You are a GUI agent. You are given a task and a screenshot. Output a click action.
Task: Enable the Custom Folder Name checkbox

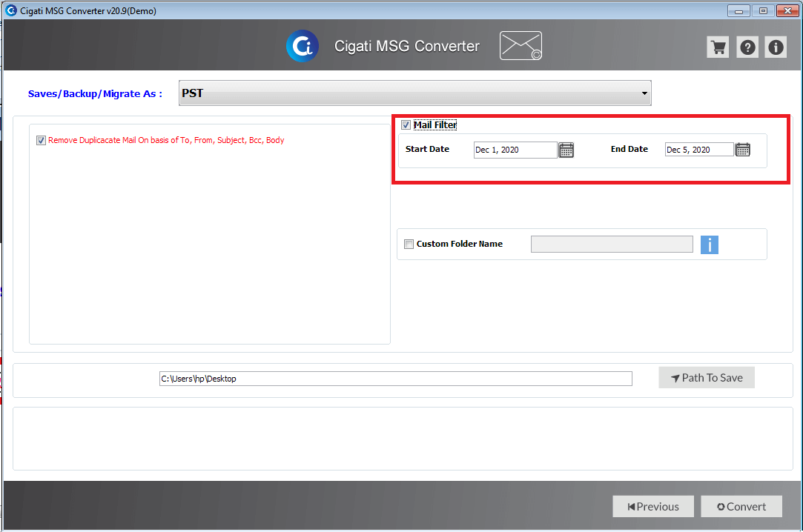point(409,244)
